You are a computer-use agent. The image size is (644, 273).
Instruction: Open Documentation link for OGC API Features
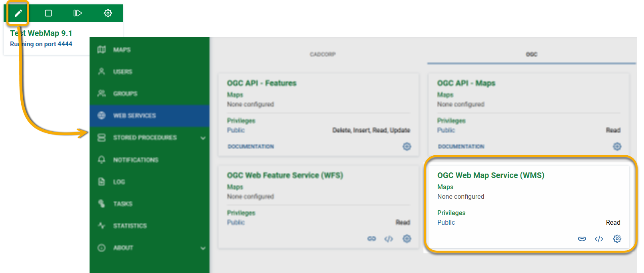[x=251, y=146]
